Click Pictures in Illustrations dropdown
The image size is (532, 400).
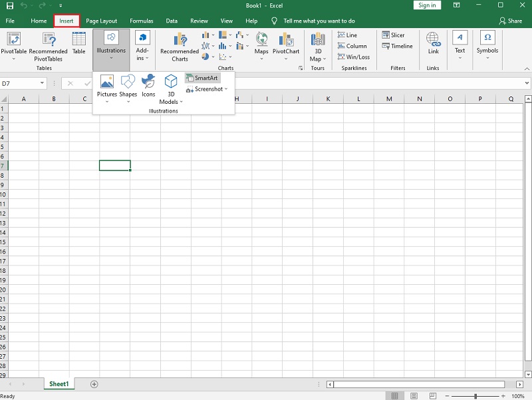(x=107, y=88)
